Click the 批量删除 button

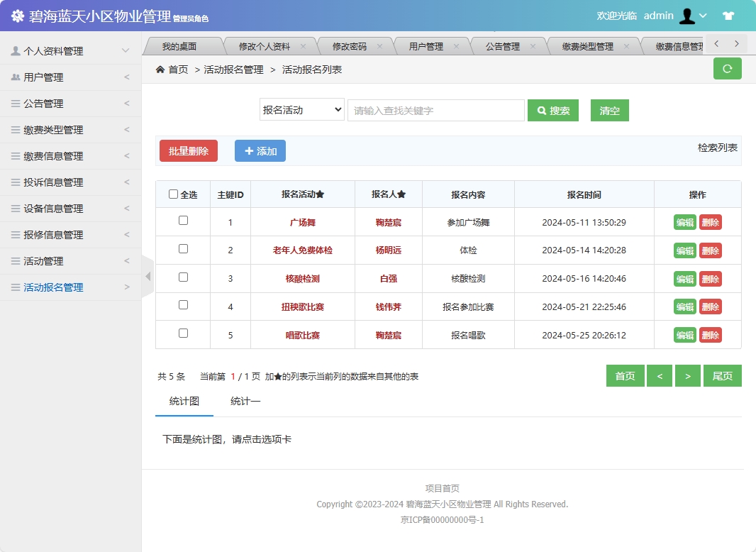[188, 150]
